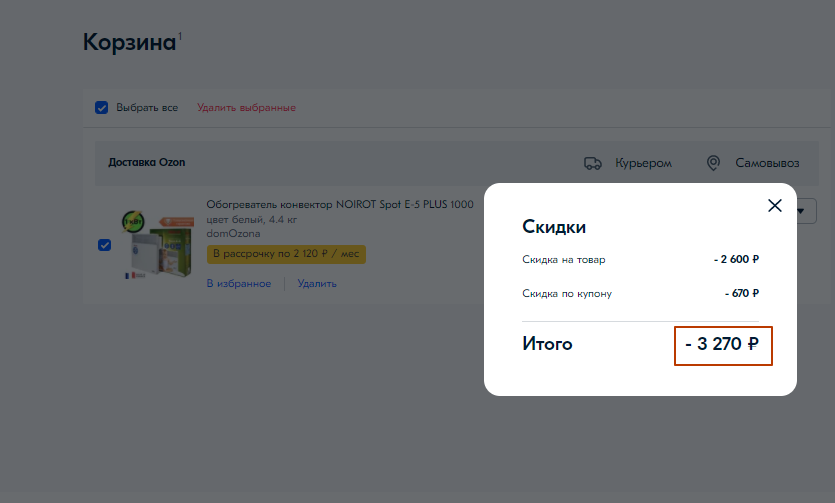The height and width of the screenshot is (503, 835).
Task: Select the Самовывоз delivery option
Action: pyautogui.click(x=768, y=163)
